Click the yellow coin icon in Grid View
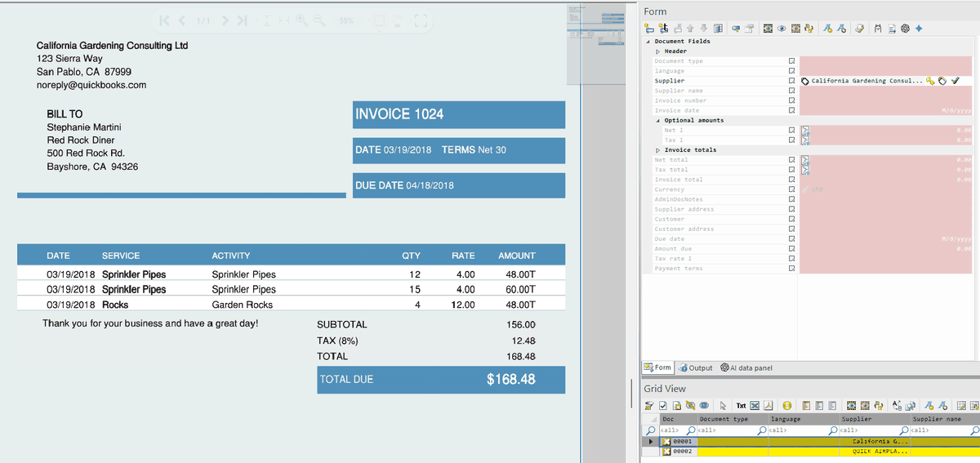 click(787, 406)
